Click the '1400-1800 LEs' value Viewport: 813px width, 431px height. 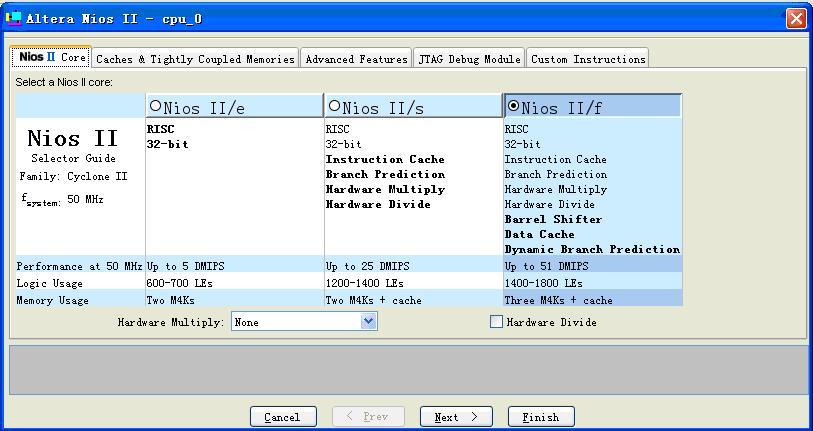pos(543,283)
